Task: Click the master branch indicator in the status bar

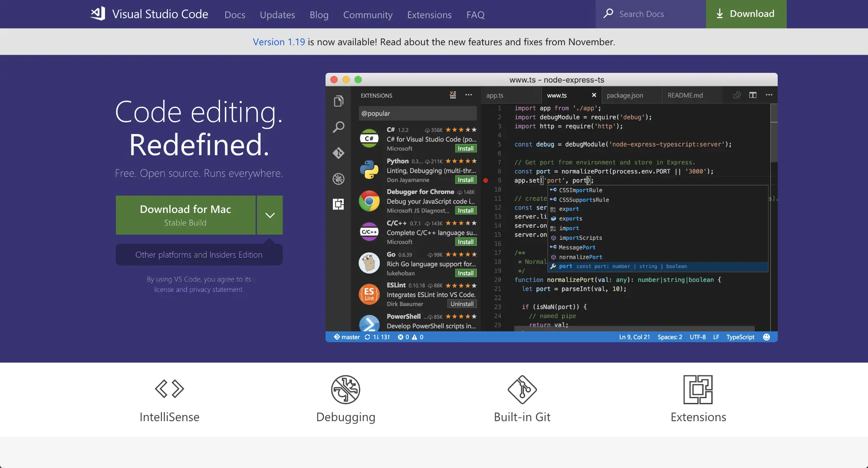Action: click(x=347, y=337)
